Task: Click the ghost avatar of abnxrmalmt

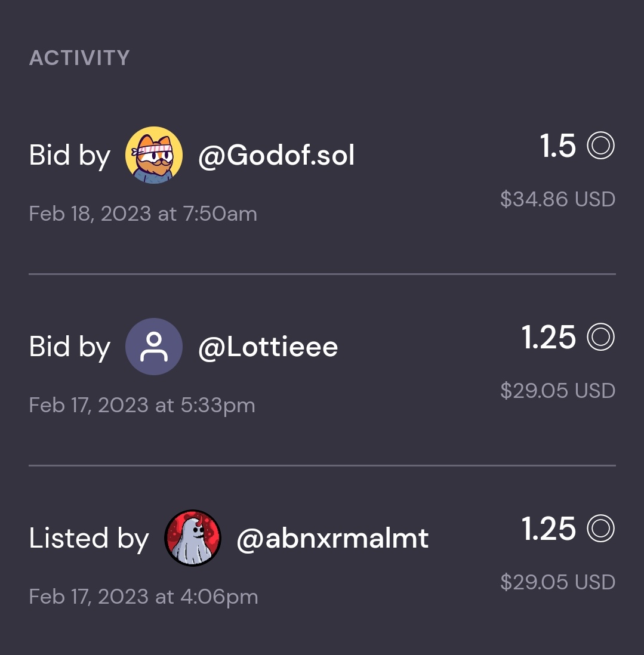Action: click(x=192, y=538)
